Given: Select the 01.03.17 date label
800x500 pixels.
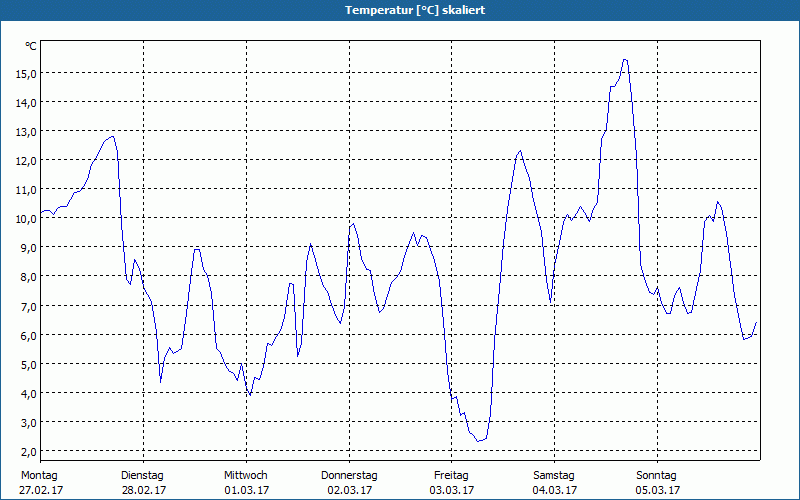Looking at the screenshot, I should pos(246,490).
